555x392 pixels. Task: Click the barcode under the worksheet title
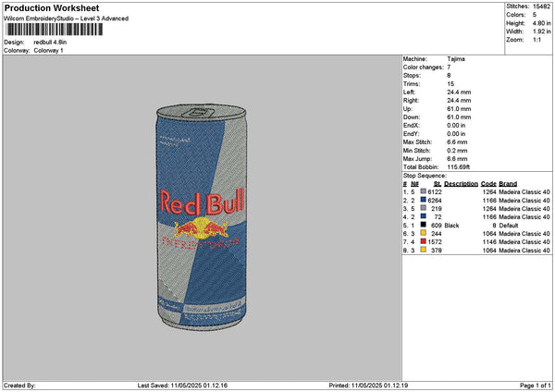pos(55,30)
